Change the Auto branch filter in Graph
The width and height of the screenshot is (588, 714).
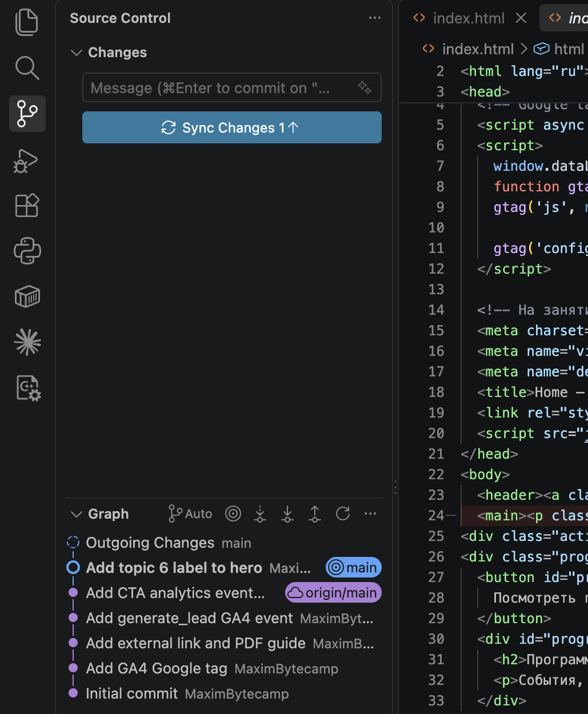[190, 514]
